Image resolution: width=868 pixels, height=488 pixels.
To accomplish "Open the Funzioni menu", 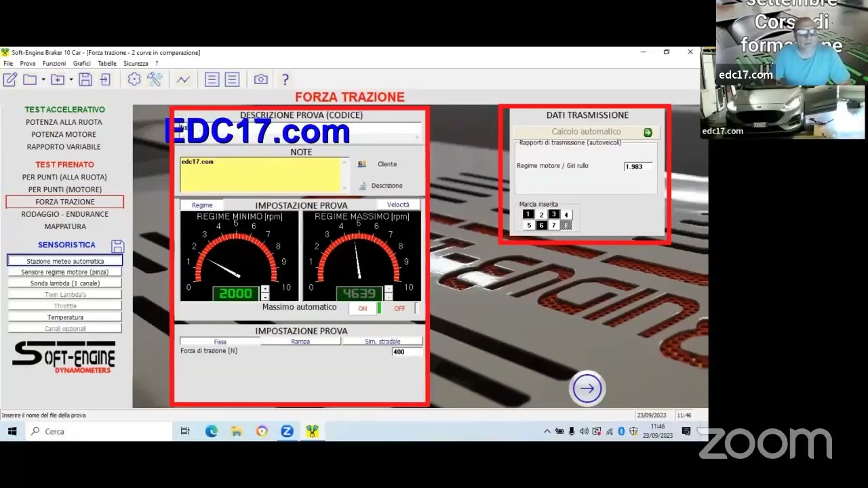I will (54, 63).
